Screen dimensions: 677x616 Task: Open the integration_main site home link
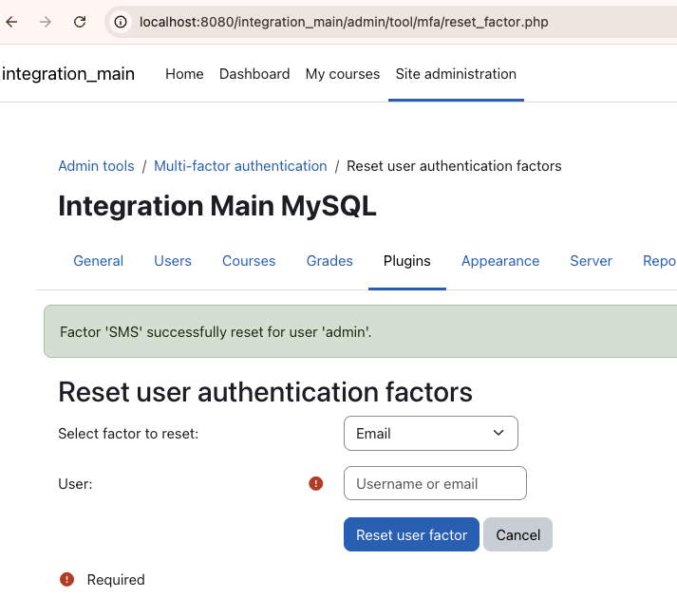(x=68, y=74)
